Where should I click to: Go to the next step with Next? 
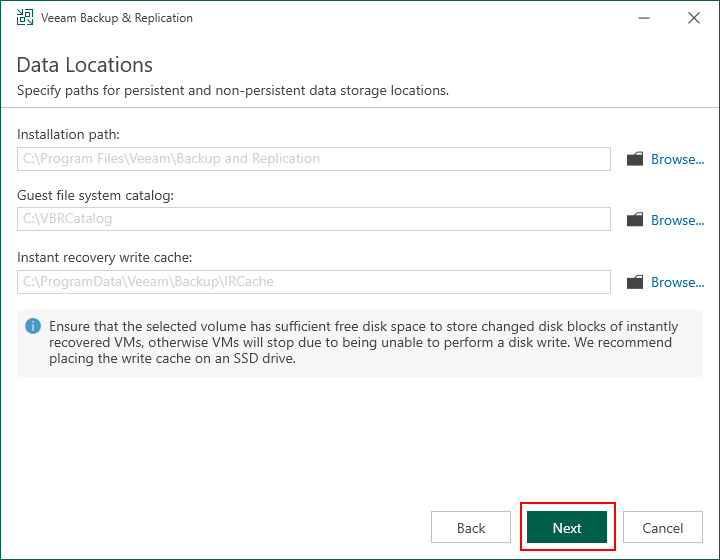567,527
